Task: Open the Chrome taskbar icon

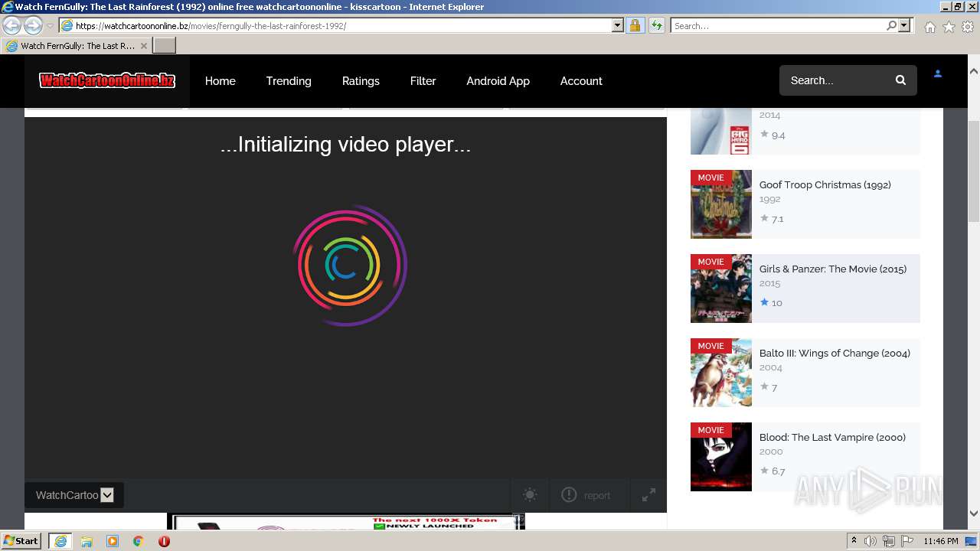Action: pos(138,541)
